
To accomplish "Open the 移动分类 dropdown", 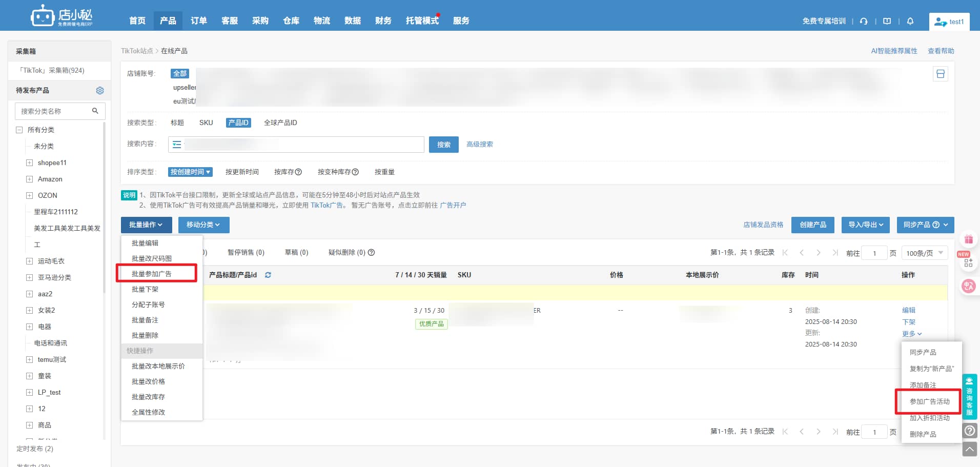I will coord(203,225).
